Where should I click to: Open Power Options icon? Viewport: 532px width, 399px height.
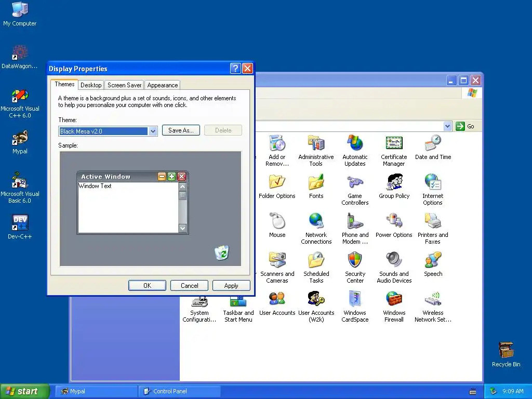[394, 225]
